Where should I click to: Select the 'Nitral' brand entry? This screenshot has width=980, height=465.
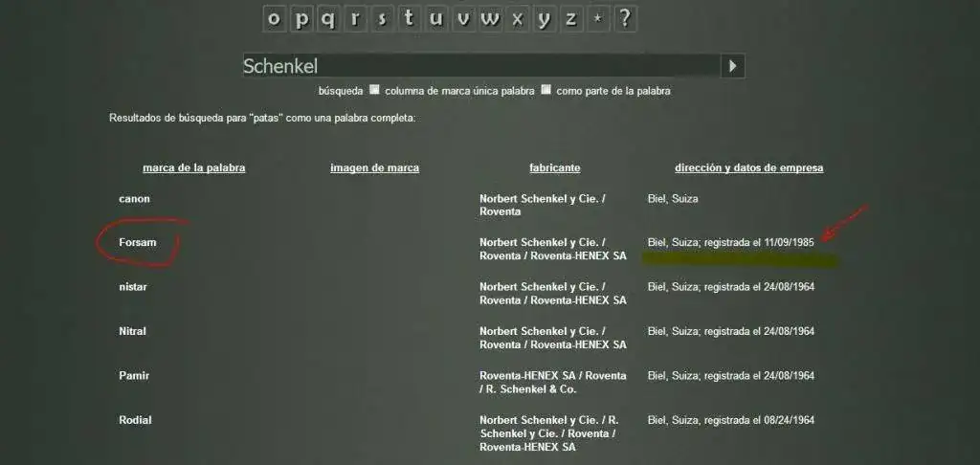(x=132, y=331)
